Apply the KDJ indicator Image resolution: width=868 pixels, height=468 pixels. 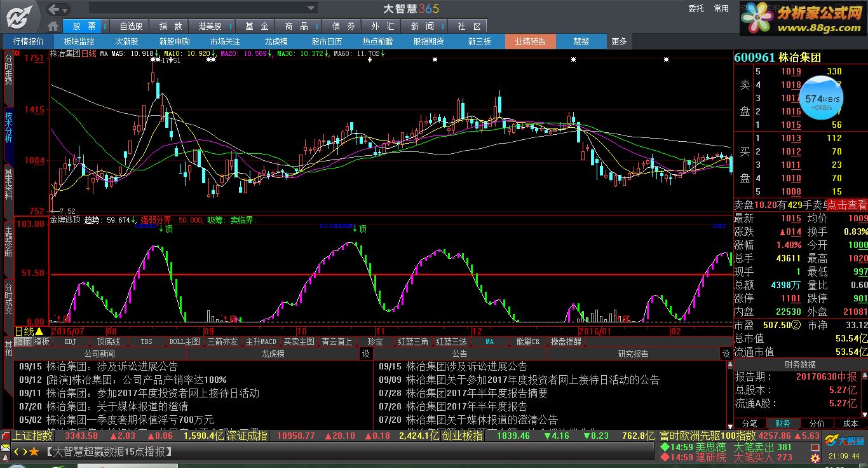tap(70, 341)
